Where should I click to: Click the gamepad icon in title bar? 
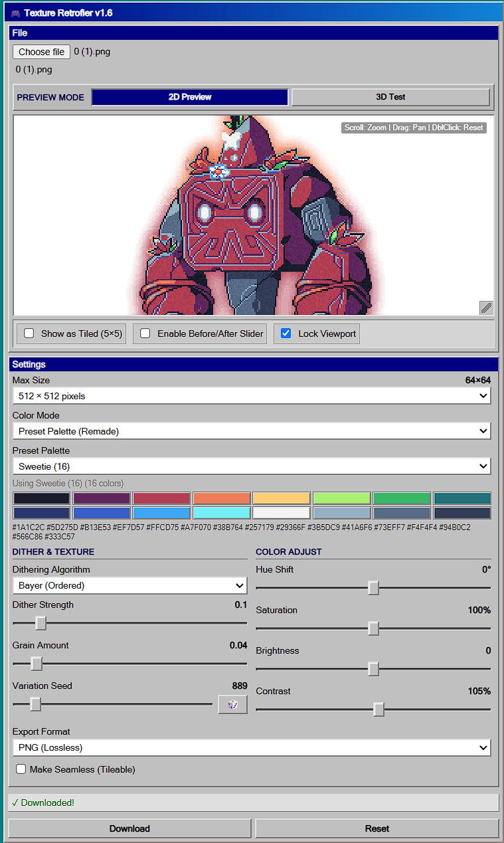click(15, 13)
